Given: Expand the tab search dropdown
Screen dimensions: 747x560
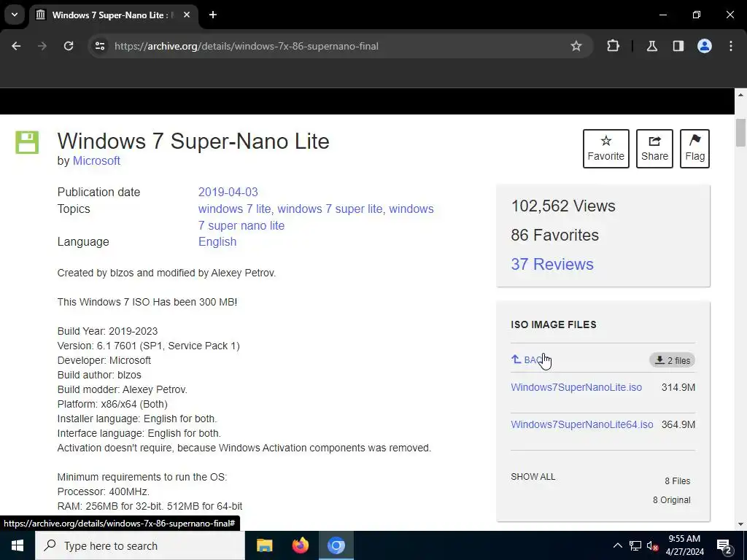Looking at the screenshot, I should tap(15, 15).
